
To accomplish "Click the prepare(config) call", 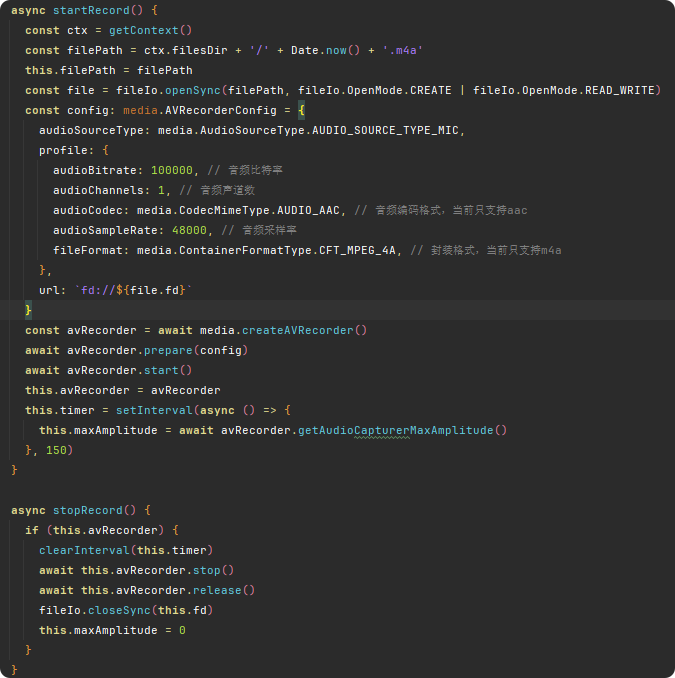I will click(196, 350).
